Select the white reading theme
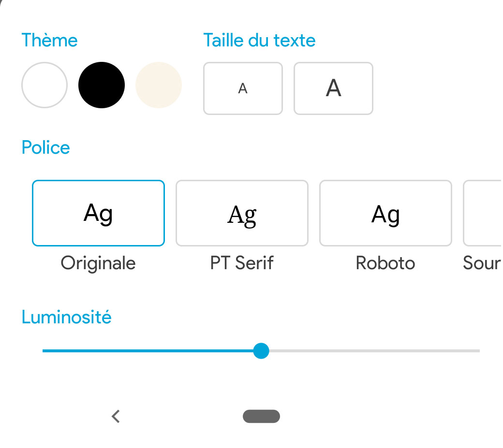The image size is (503, 448). click(44, 85)
